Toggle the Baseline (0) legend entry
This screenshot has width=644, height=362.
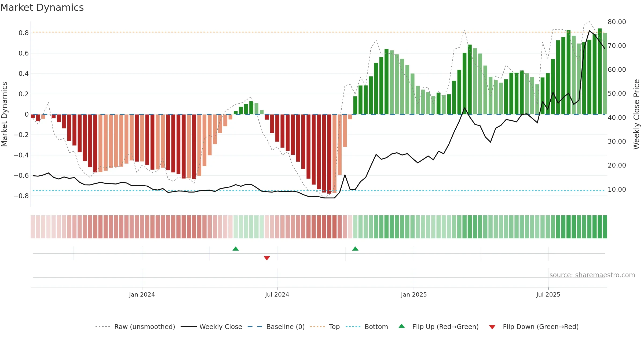pyautogui.click(x=276, y=327)
